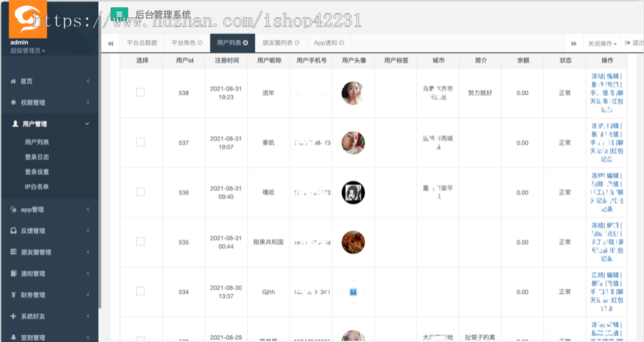Collapse the 用户管理 menu chevron
Screen dimensions: 644x342
[87, 124]
